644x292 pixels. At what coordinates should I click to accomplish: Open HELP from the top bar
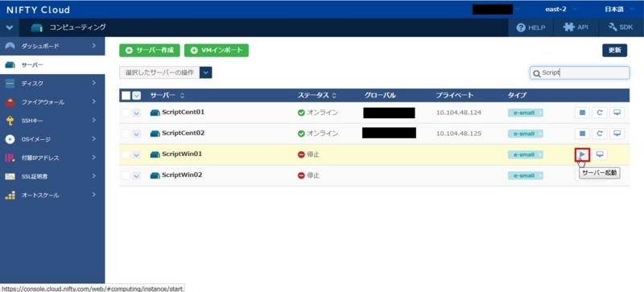tap(530, 27)
